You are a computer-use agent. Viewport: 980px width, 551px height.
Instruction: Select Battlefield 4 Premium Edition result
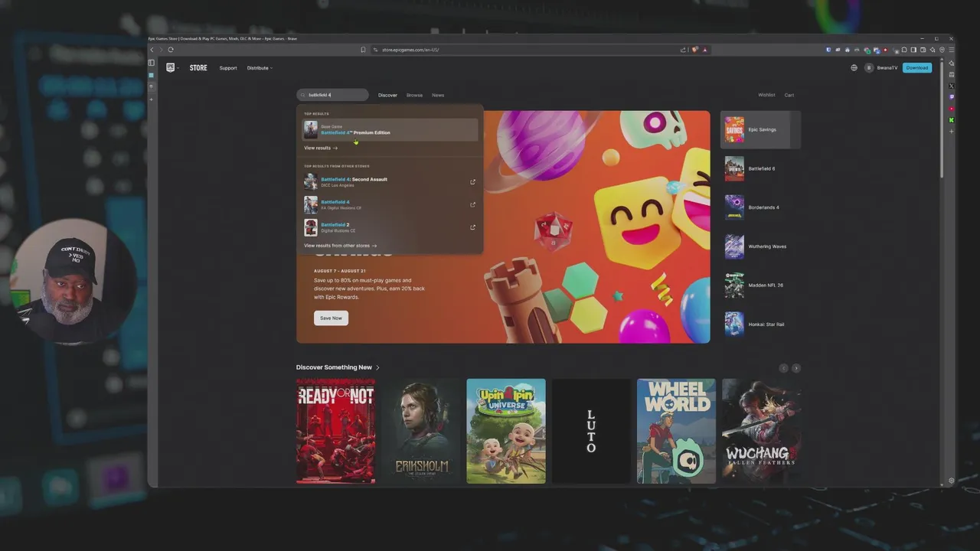pyautogui.click(x=390, y=129)
